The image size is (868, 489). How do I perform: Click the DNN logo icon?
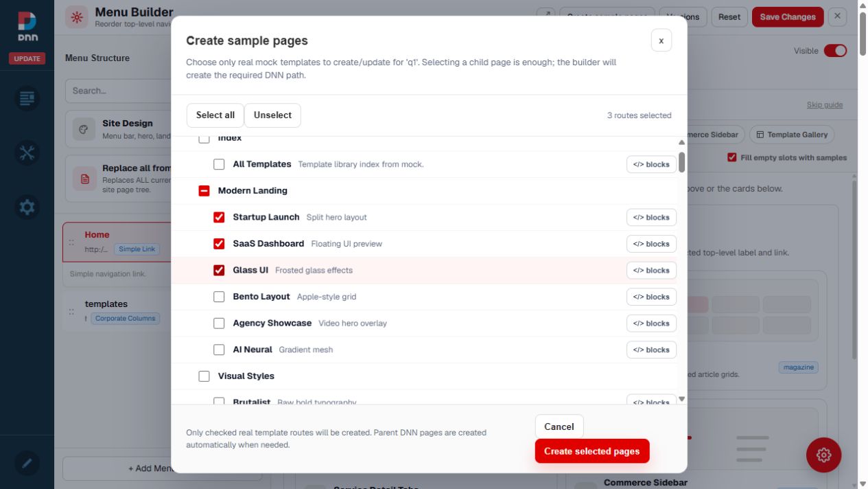[27, 27]
